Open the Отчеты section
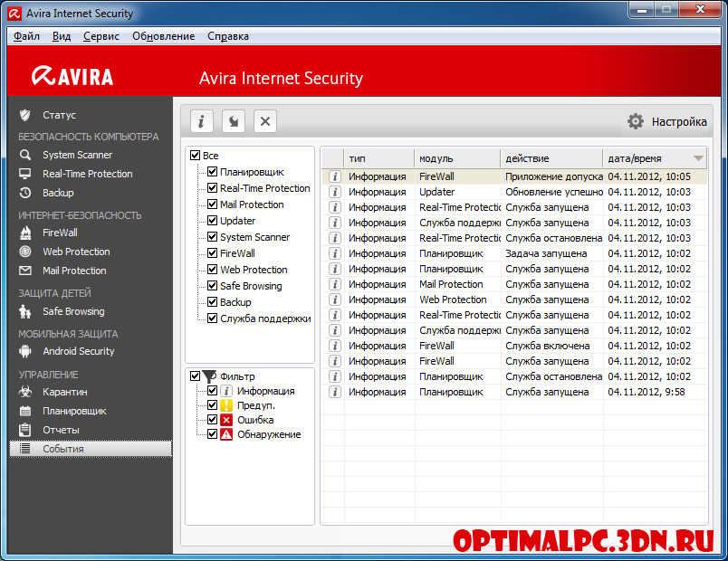Image resolution: width=728 pixels, height=561 pixels. (61, 430)
